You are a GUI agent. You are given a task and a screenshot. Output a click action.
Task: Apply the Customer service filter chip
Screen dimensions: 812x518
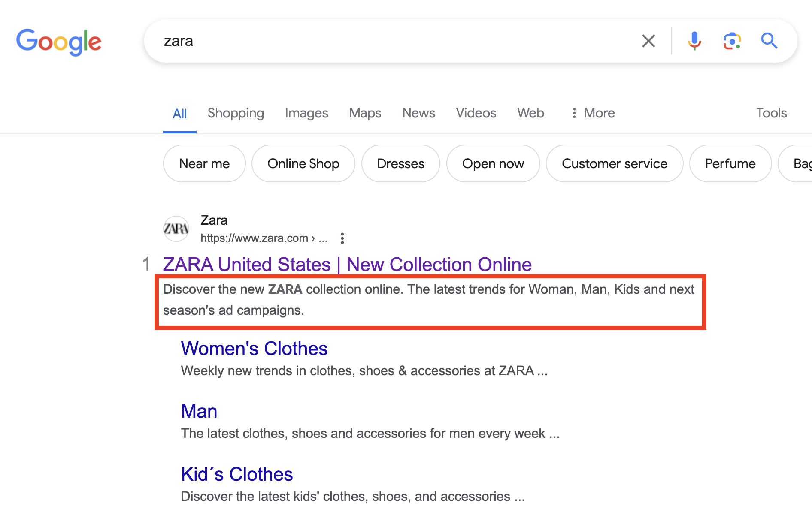(615, 163)
